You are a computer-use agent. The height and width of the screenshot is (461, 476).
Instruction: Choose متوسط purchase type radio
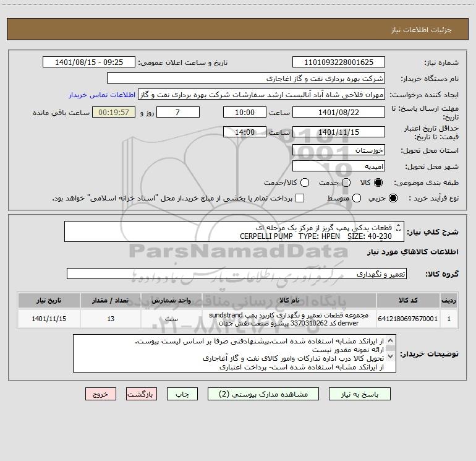(x=357, y=198)
